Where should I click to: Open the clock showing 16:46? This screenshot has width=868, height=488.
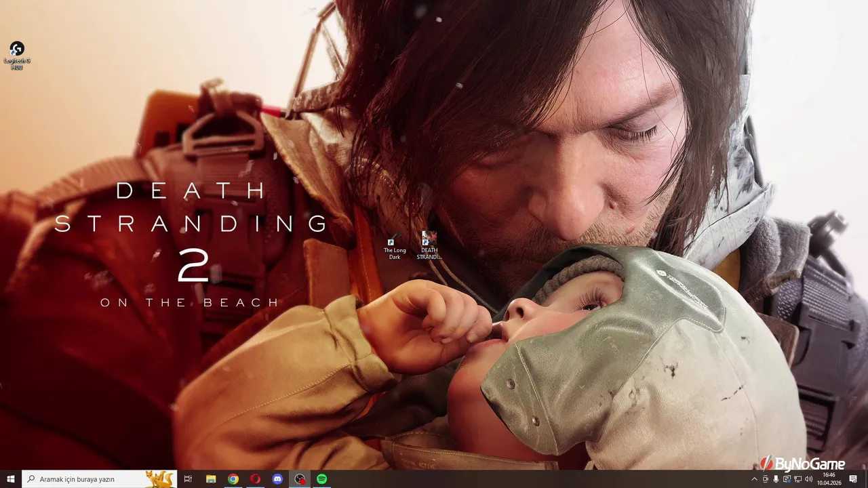(x=829, y=479)
